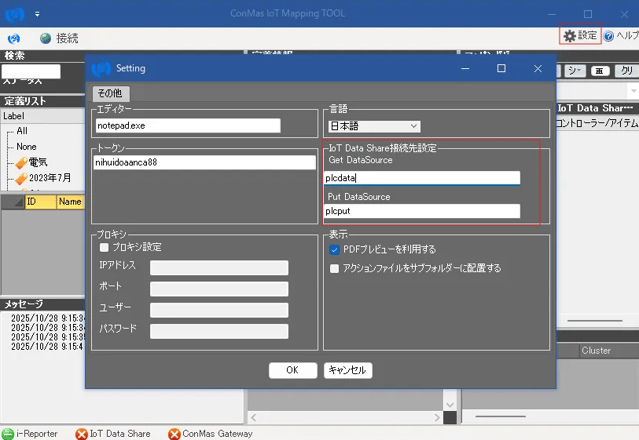Open the ヘルプ help icon
The height and width of the screenshot is (440, 639).
coord(609,36)
